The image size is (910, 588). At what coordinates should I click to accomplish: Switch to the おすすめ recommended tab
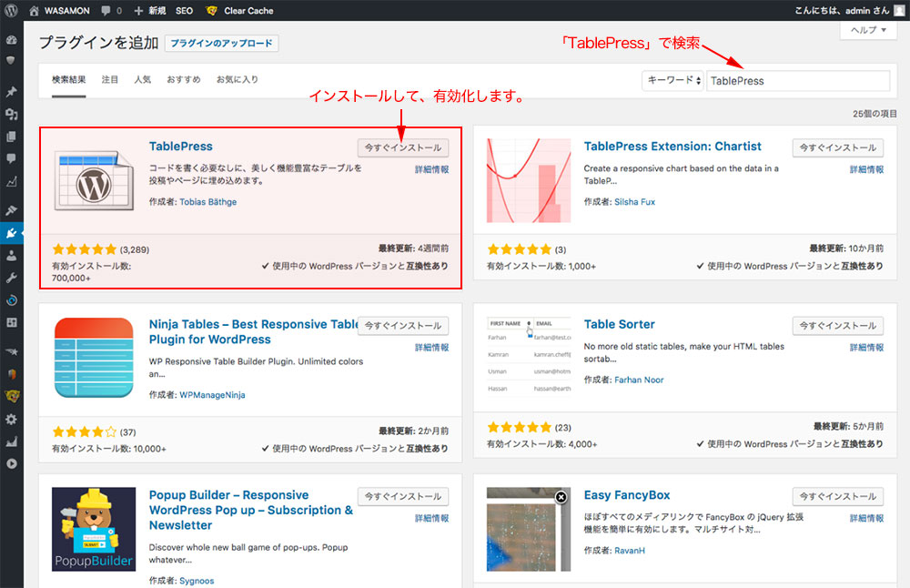click(x=184, y=79)
